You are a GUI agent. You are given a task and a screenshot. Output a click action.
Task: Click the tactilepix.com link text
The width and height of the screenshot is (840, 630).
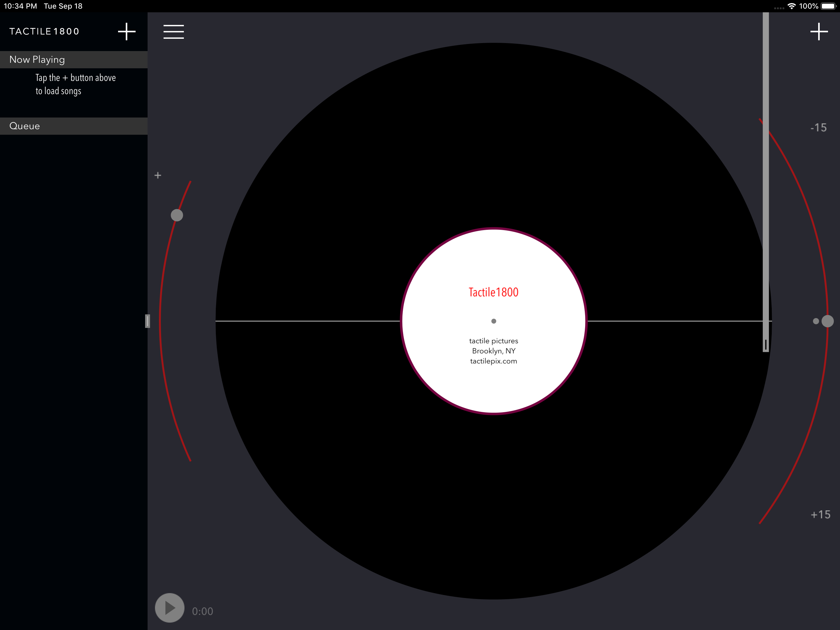(x=493, y=361)
